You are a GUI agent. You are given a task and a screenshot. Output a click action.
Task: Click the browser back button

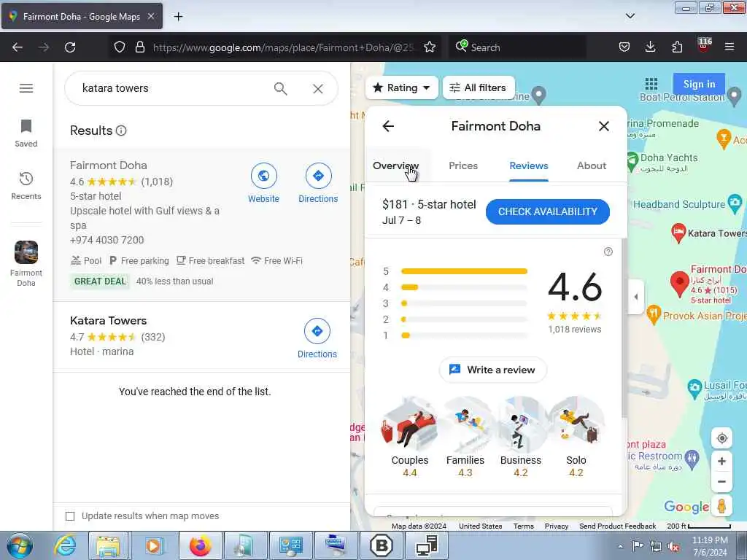pos(18,47)
